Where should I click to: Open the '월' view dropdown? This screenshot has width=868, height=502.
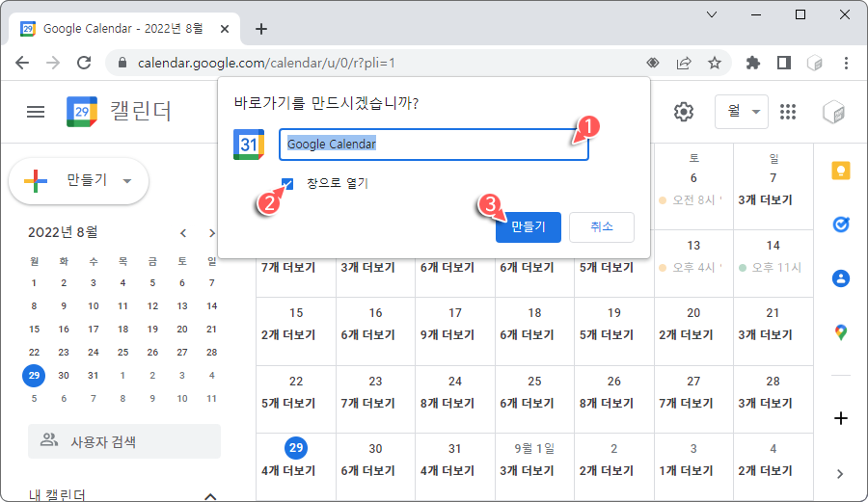click(742, 112)
